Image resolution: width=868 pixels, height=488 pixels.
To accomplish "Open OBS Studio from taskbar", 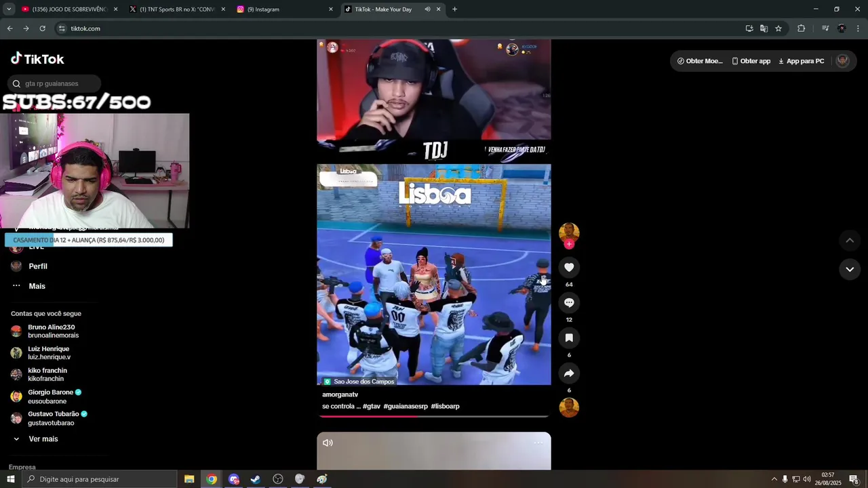I will [278, 479].
